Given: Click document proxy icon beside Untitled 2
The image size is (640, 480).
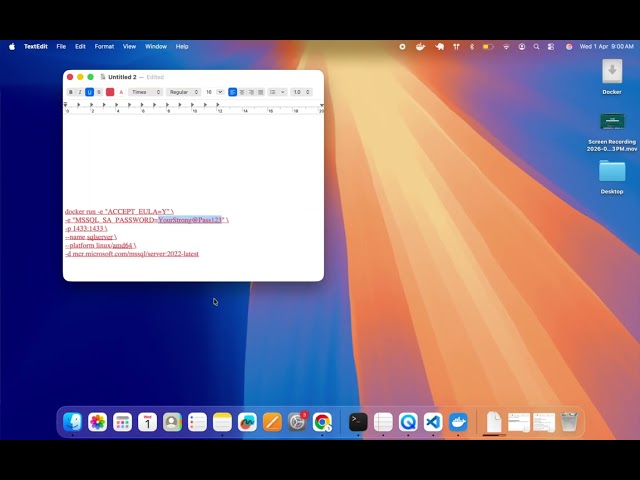Looking at the screenshot, I should [103, 77].
